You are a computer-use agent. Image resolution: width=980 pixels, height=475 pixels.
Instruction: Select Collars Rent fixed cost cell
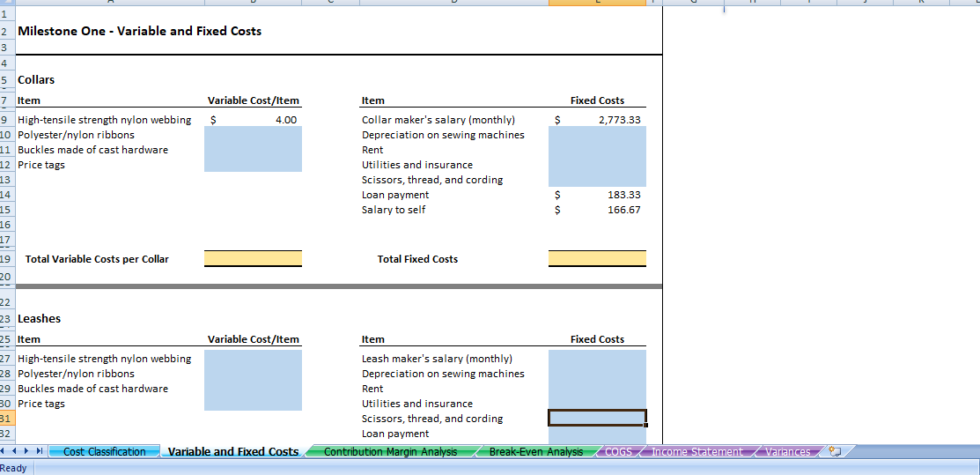[x=598, y=150]
